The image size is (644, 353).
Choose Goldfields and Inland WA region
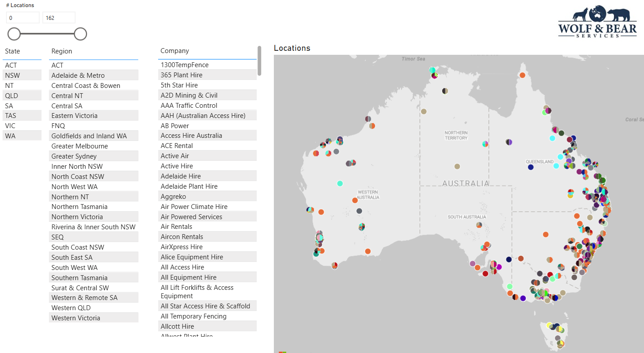[94, 136]
